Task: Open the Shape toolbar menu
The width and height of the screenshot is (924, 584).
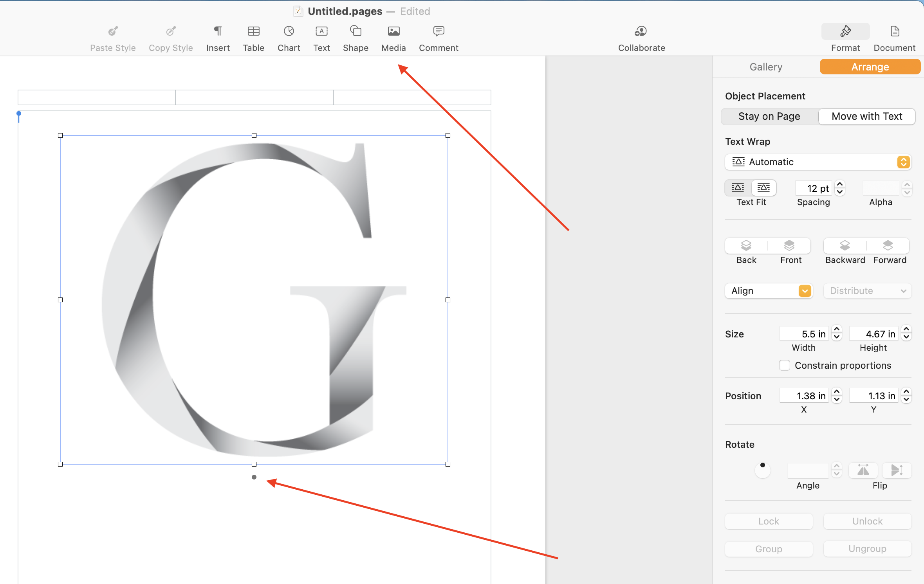Action: click(355, 31)
